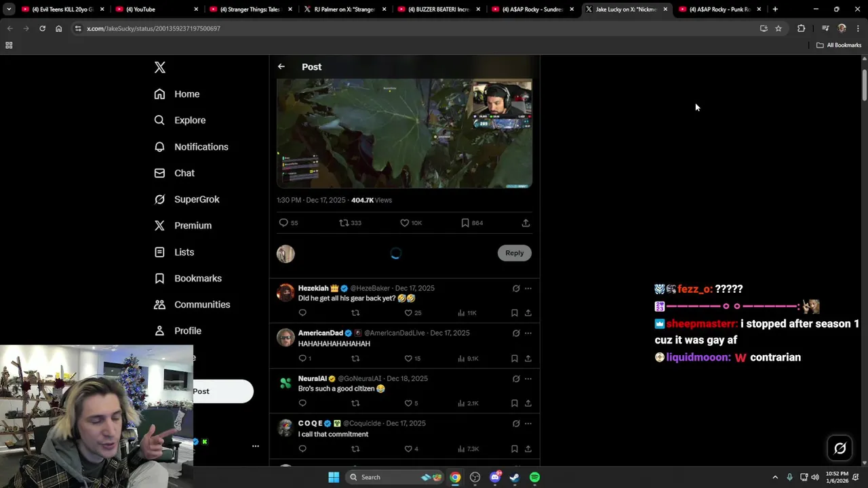Open the All Bookmarks folder
The image size is (868, 488).
tap(839, 45)
